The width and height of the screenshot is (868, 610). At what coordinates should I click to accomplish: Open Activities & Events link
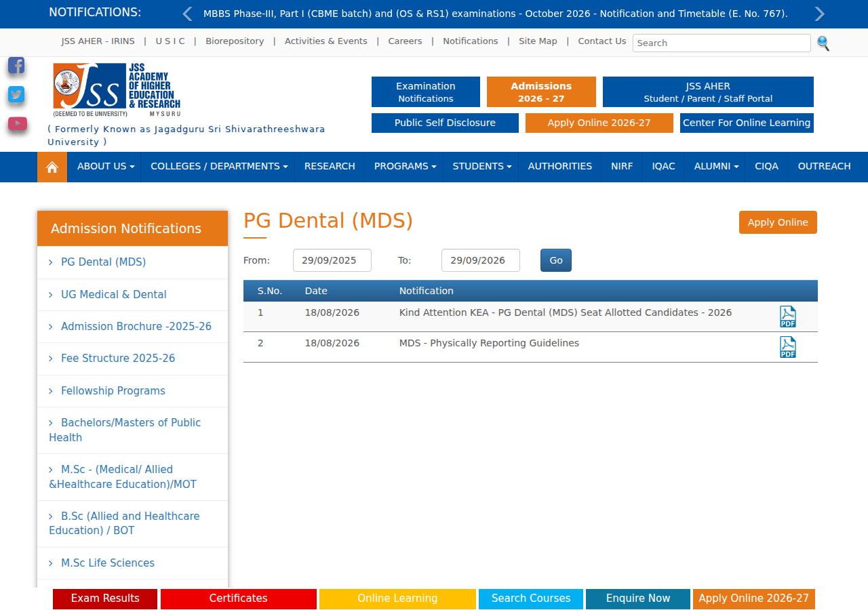coord(326,41)
